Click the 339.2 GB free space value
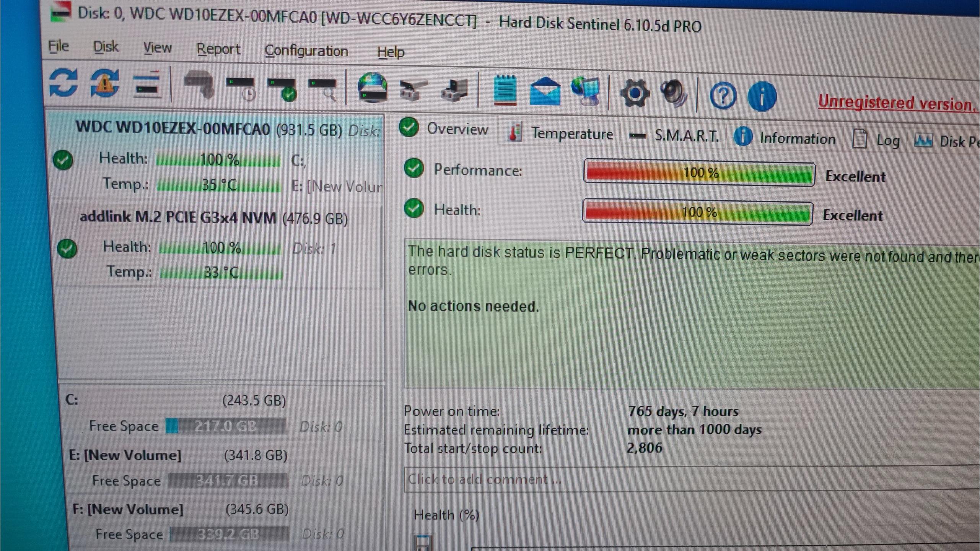Screen dimensions: 980x551 pyautogui.click(x=228, y=534)
